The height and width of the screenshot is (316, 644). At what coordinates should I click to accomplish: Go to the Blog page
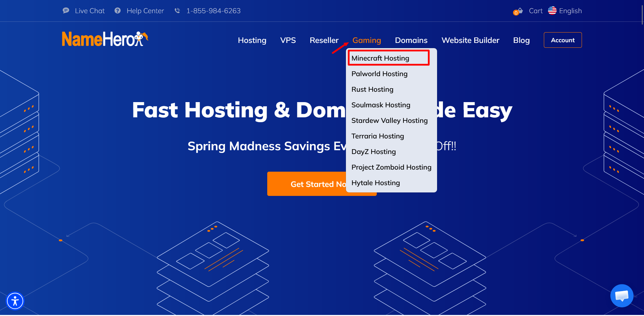pos(521,40)
